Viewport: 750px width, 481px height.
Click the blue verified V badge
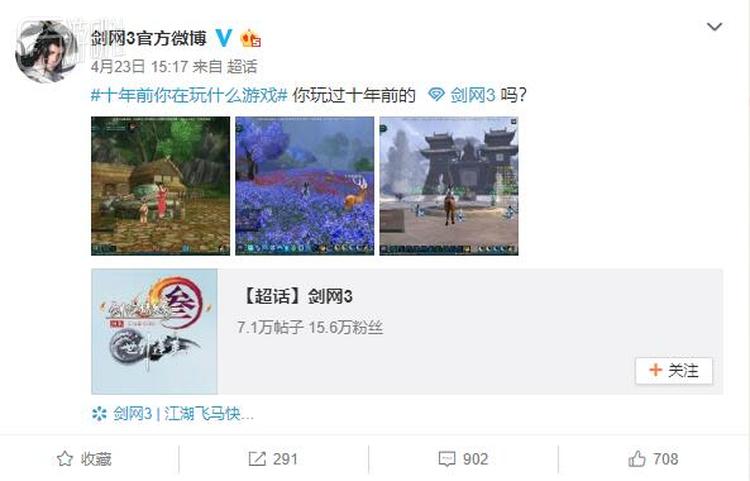coord(223,38)
